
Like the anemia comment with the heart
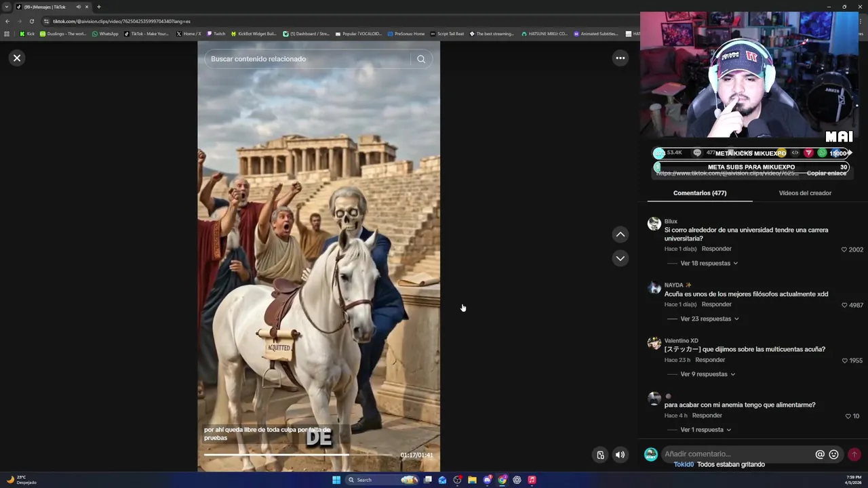pos(848,416)
